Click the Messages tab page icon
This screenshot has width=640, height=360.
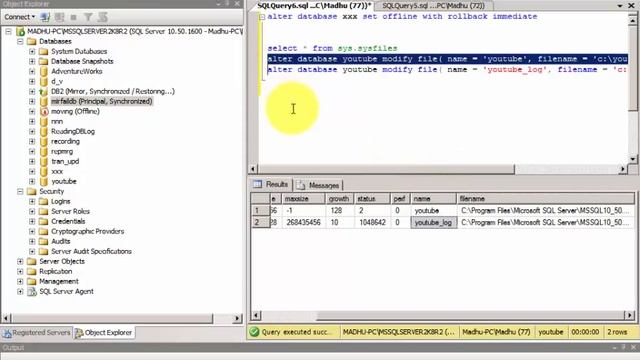click(x=301, y=185)
